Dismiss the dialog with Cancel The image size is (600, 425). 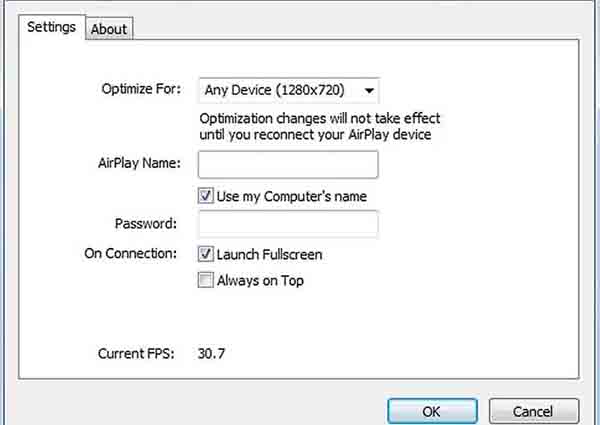(533, 411)
